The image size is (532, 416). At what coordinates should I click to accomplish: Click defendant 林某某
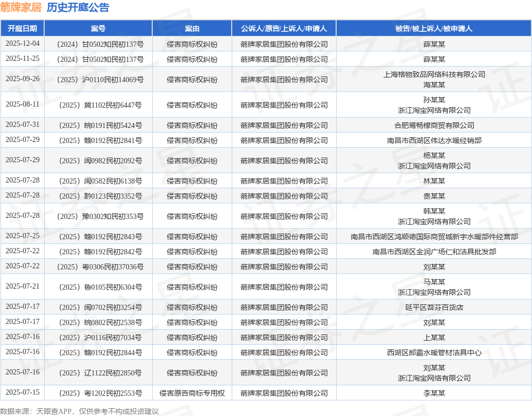point(434,181)
